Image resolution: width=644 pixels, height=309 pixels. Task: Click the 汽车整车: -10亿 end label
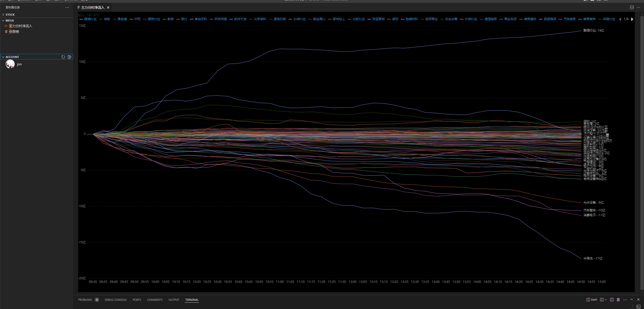(595, 210)
